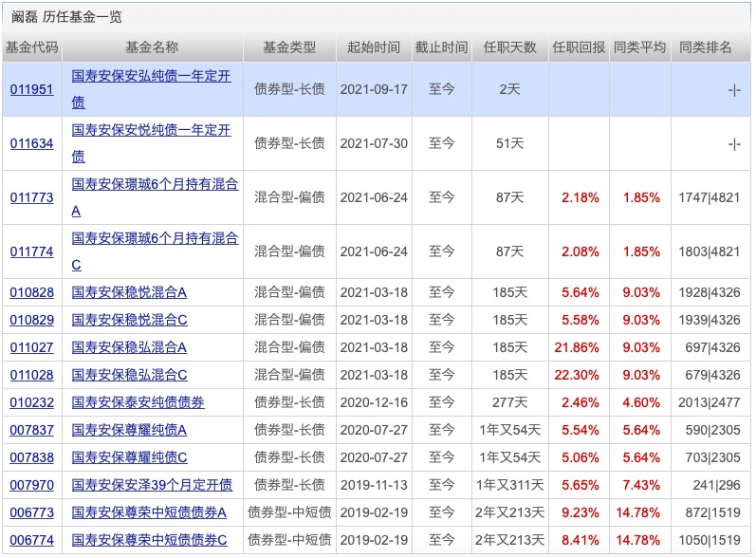Select the start date 2019-11-13

click(x=374, y=485)
